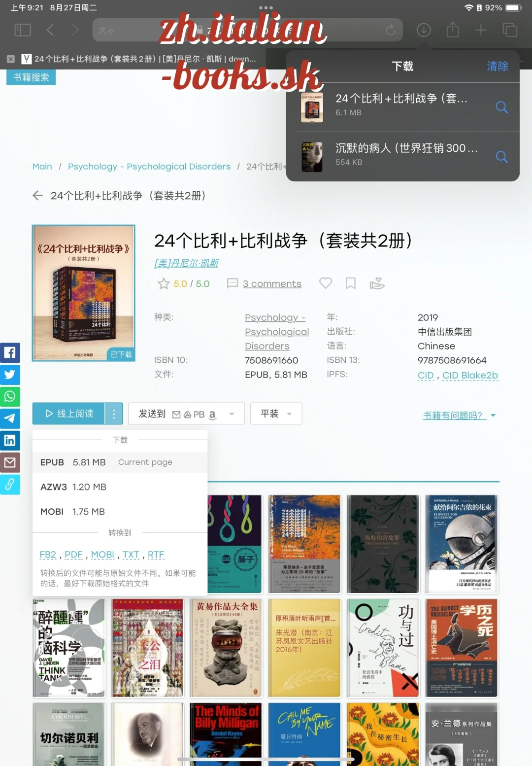The height and width of the screenshot is (766, 532).
Task: Open the 平装 format dropdown
Action: [275, 414]
